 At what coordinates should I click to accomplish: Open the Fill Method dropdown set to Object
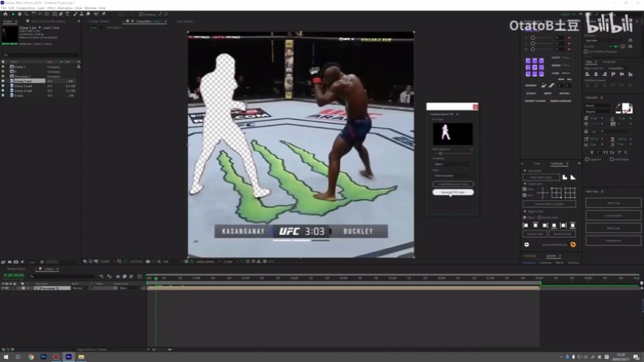click(x=452, y=164)
